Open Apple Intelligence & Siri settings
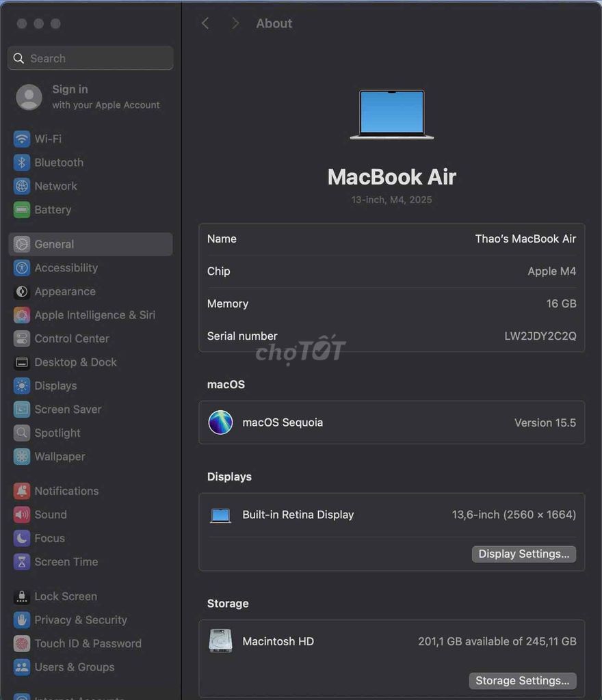Image resolution: width=602 pixels, height=700 pixels. tap(21, 315)
